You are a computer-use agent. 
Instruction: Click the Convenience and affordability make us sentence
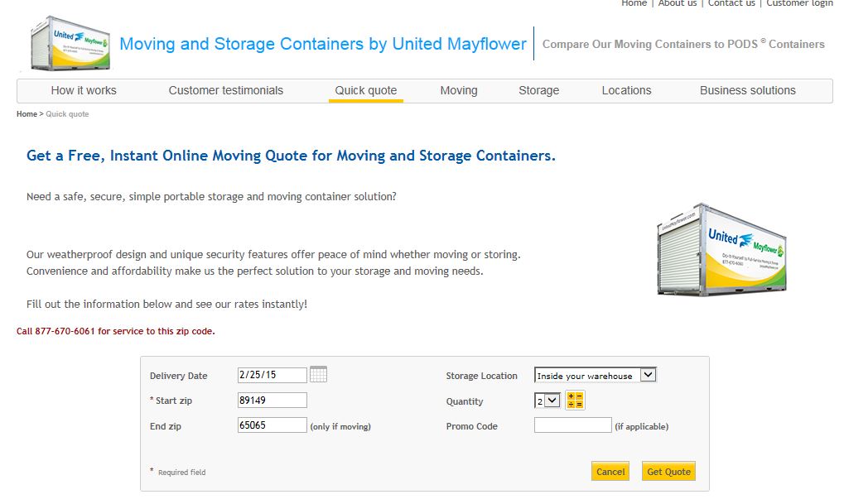pyautogui.click(x=254, y=271)
